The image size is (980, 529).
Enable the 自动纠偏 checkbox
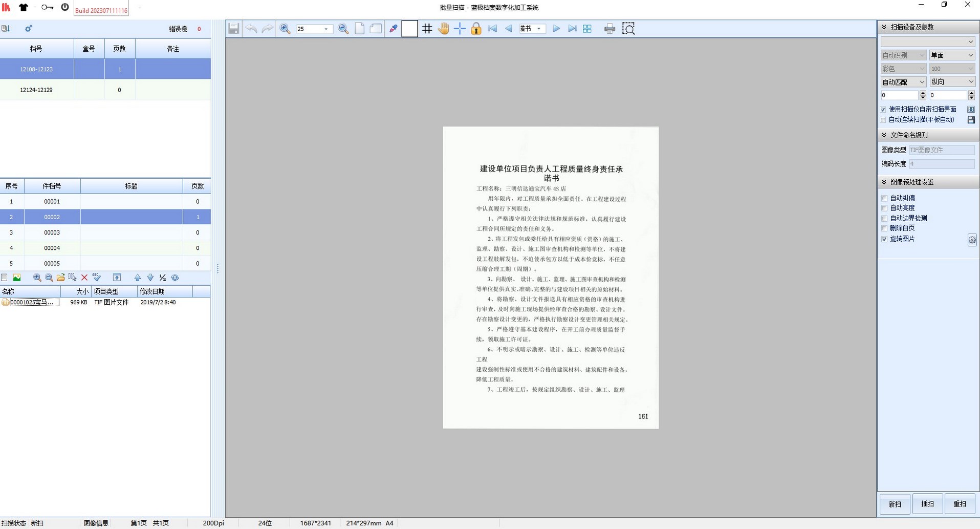click(884, 198)
